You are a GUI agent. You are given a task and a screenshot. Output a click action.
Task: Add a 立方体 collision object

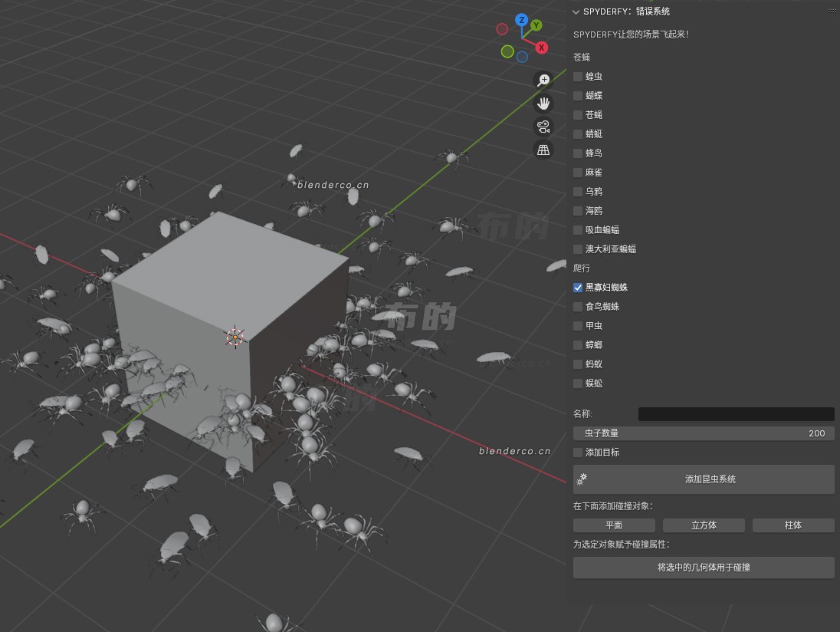[x=704, y=525]
